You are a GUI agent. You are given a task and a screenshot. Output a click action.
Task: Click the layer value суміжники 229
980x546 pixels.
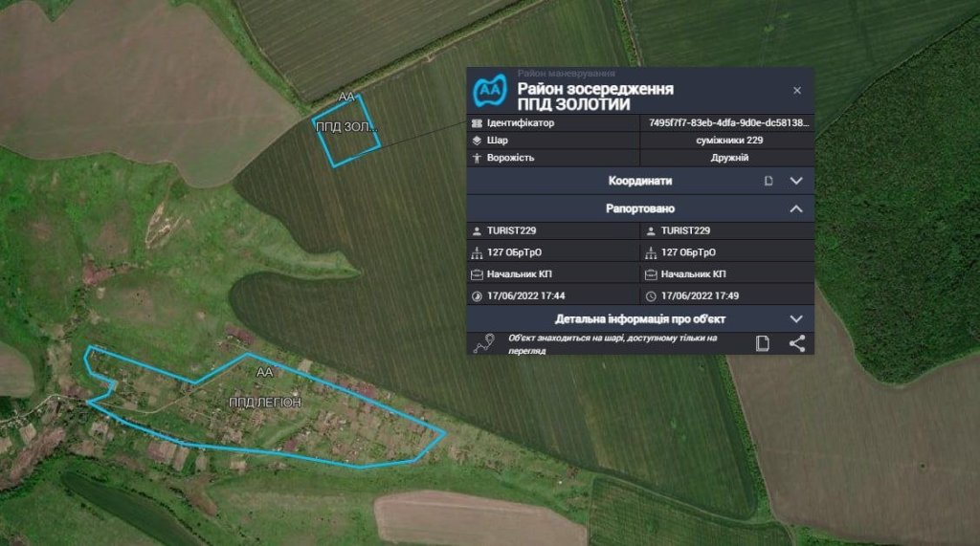(728, 140)
